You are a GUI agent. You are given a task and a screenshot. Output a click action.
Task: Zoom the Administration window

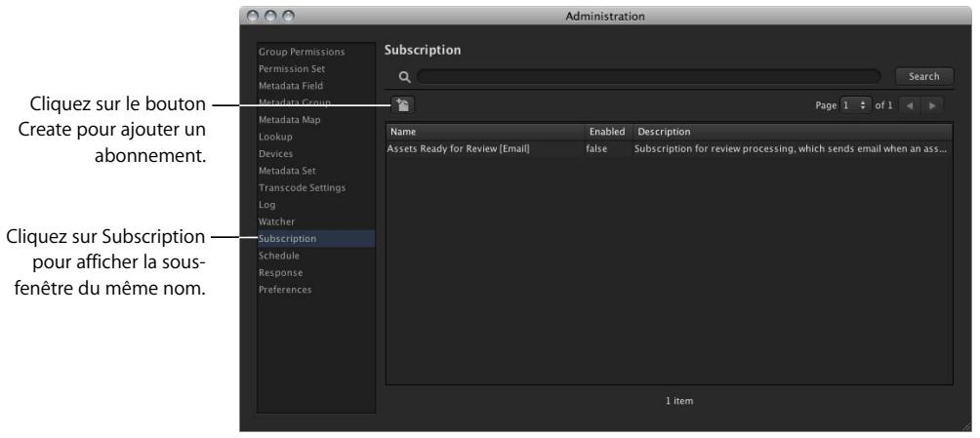pos(288,17)
